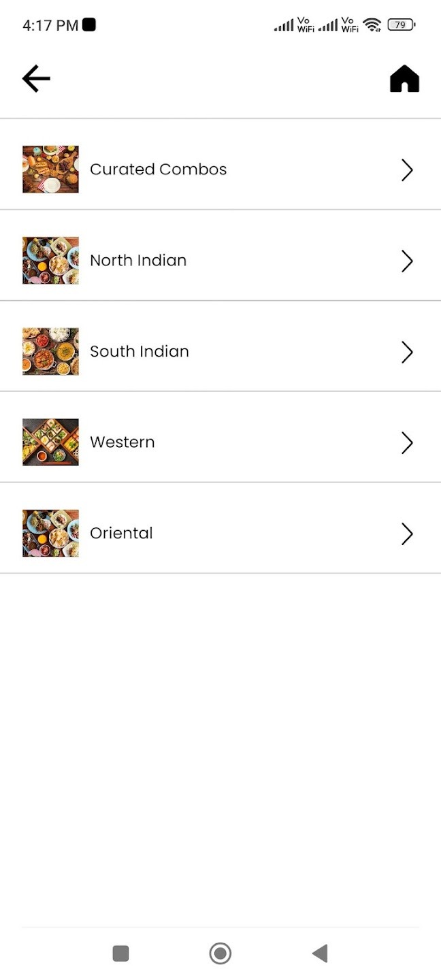Image resolution: width=441 pixels, height=980 pixels.
Task: Go to home via house icon
Action: 404,79
